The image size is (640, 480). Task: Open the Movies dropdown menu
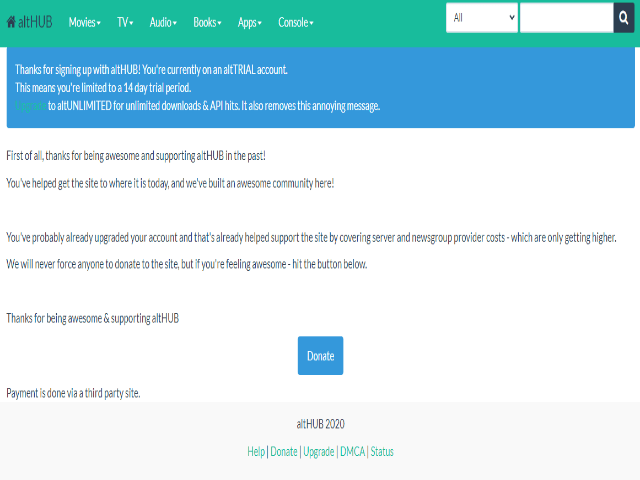[84, 22]
